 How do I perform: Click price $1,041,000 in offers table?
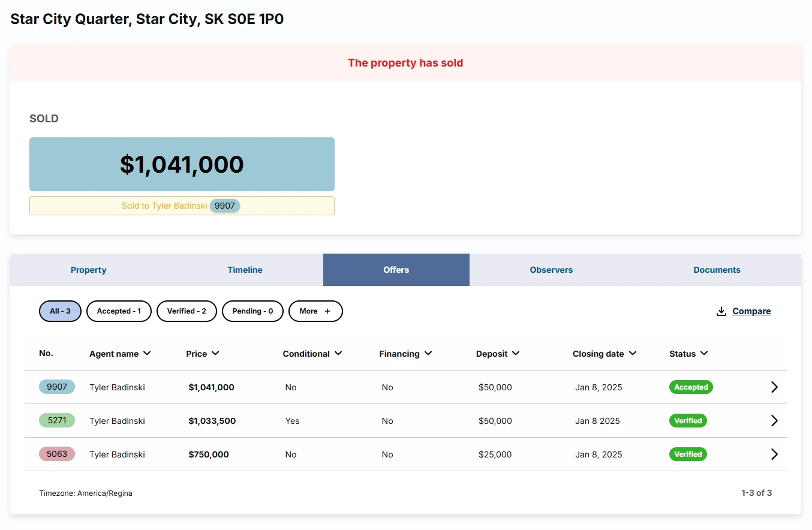211,387
